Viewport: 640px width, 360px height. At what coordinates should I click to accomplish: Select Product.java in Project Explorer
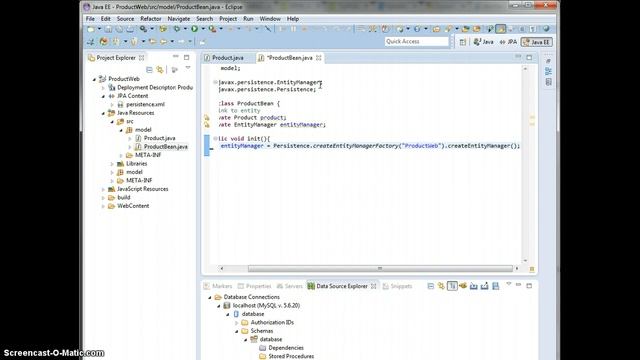[x=159, y=138]
